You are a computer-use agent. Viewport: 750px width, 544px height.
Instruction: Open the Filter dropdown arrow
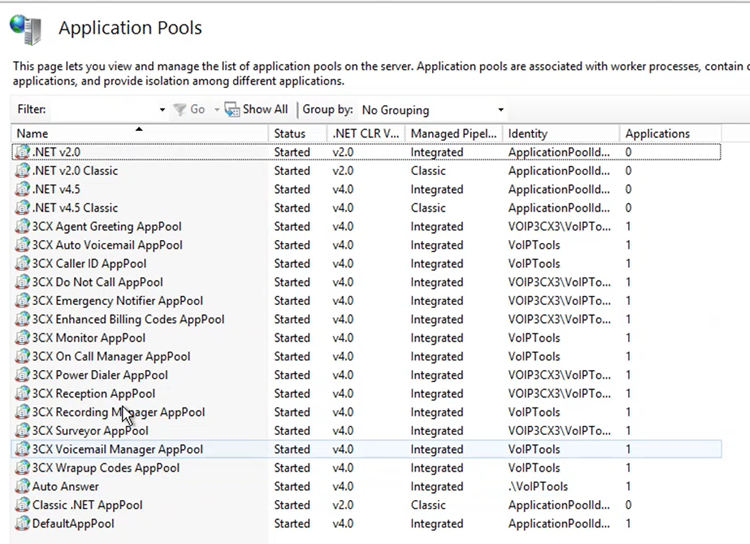163,110
